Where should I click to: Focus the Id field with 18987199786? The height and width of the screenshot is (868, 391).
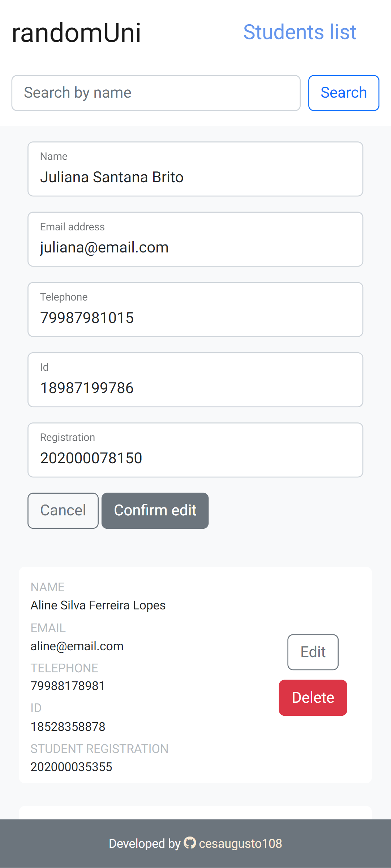pos(195,379)
